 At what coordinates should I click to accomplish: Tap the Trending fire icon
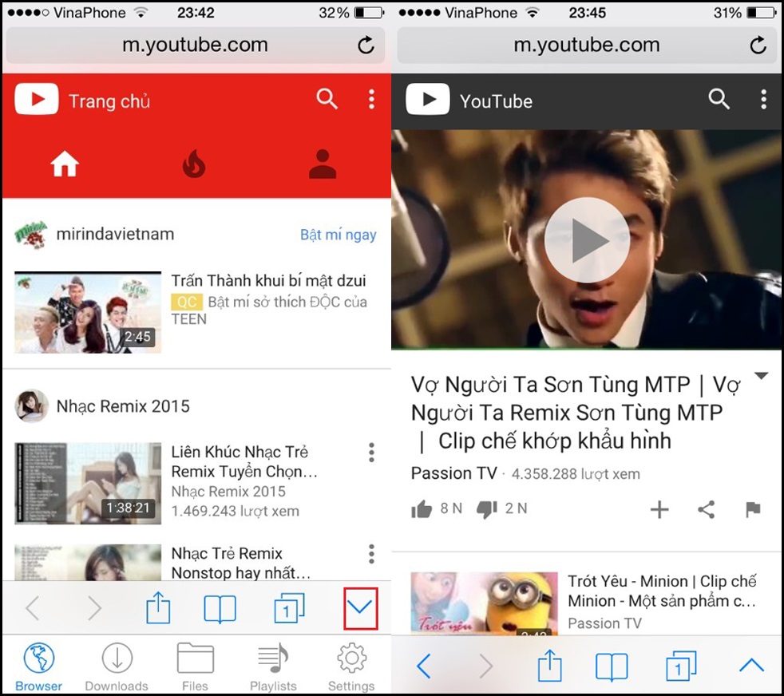tap(194, 163)
